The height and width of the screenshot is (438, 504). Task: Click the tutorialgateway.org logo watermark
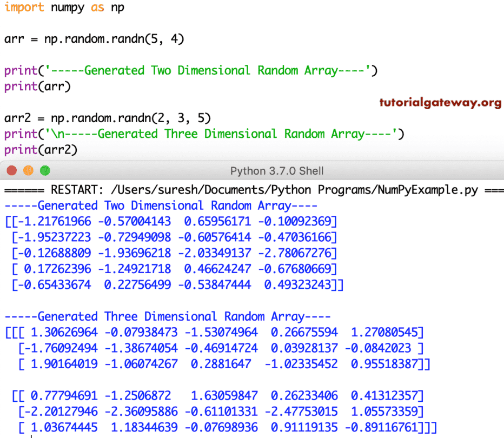pyautogui.click(x=441, y=102)
